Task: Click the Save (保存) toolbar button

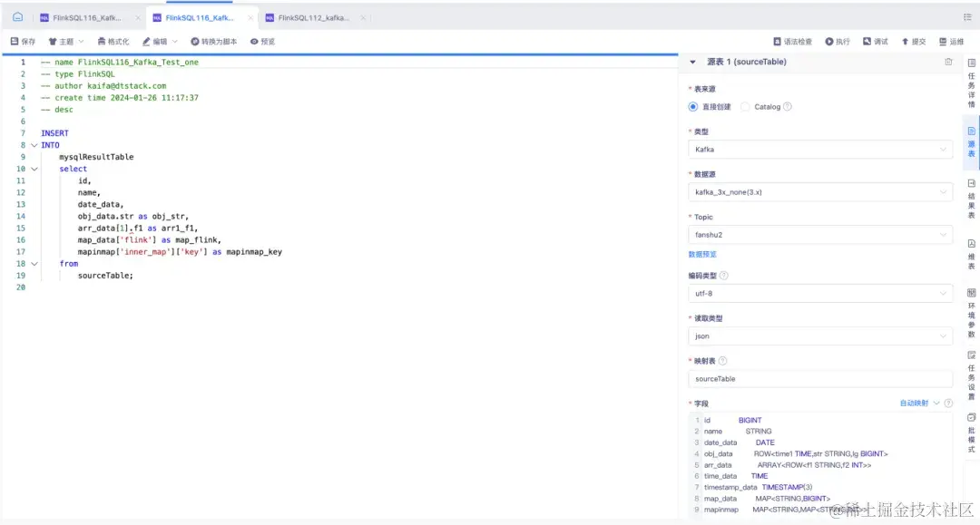Action: 23,42
